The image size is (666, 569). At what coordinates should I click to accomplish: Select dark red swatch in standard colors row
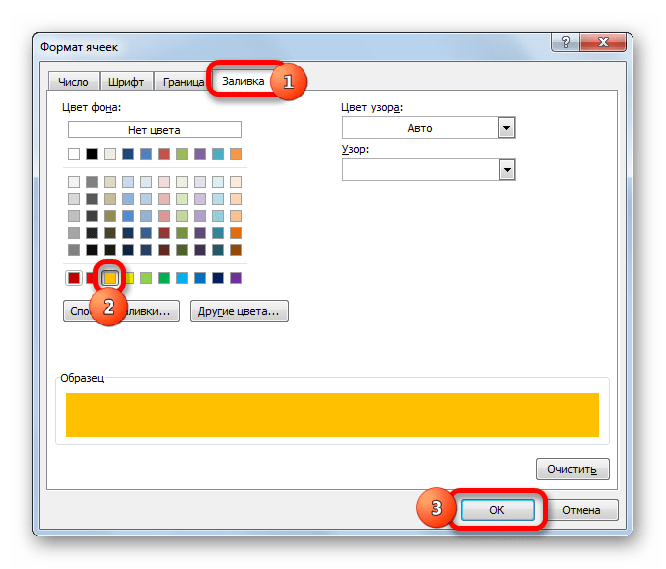(x=73, y=278)
